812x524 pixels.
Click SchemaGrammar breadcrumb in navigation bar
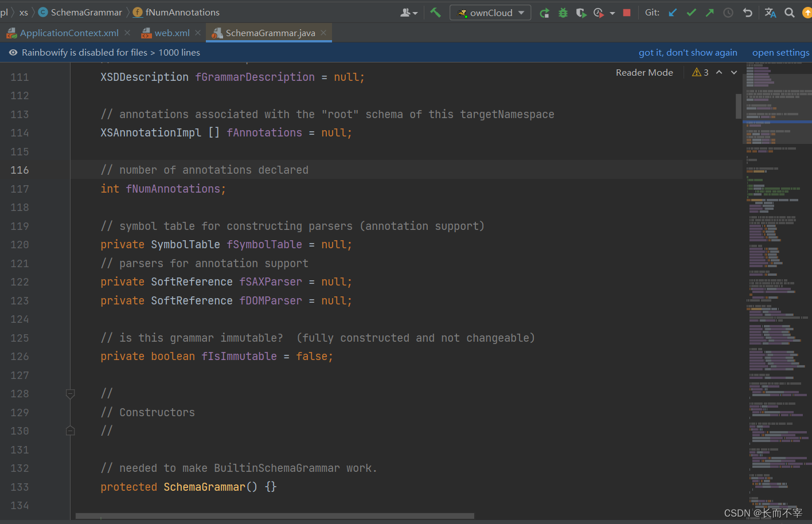click(x=80, y=13)
